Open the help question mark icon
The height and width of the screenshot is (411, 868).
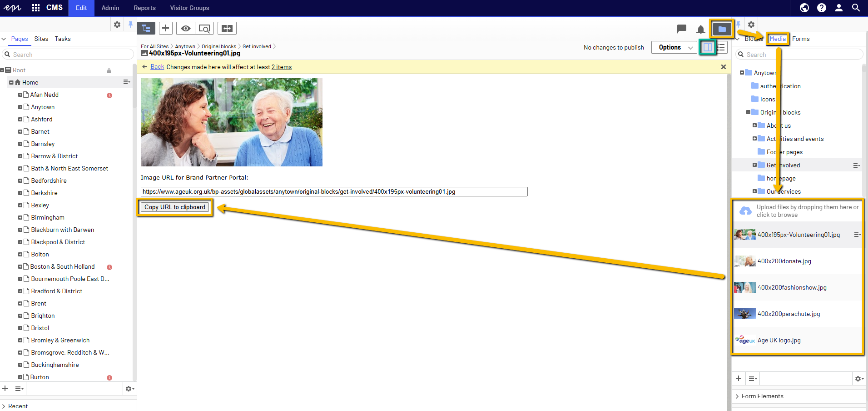click(821, 8)
